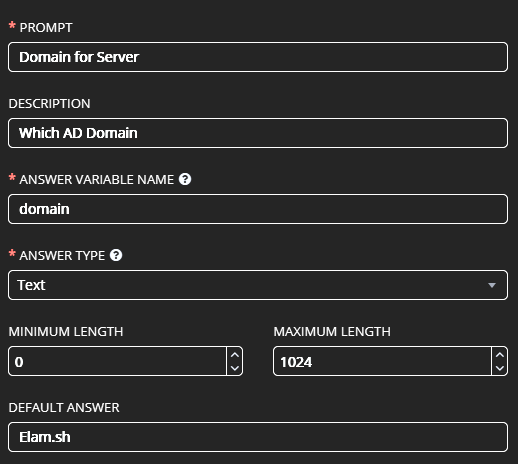Image resolution: width=518 pixels, height=464 pixels.
Task: Click the ANSWER VARIABLE NAME label text
Action: [x=97, y=180]
